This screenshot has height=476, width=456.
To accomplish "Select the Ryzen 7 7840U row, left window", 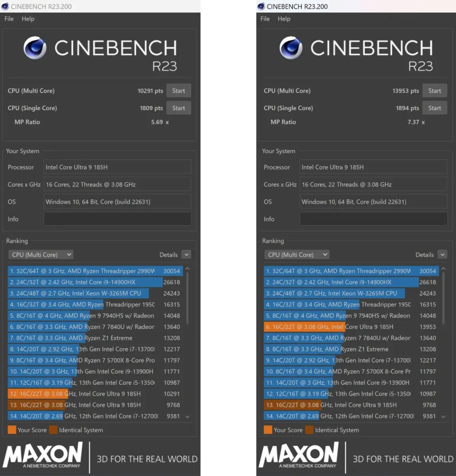I will point(95,327).
